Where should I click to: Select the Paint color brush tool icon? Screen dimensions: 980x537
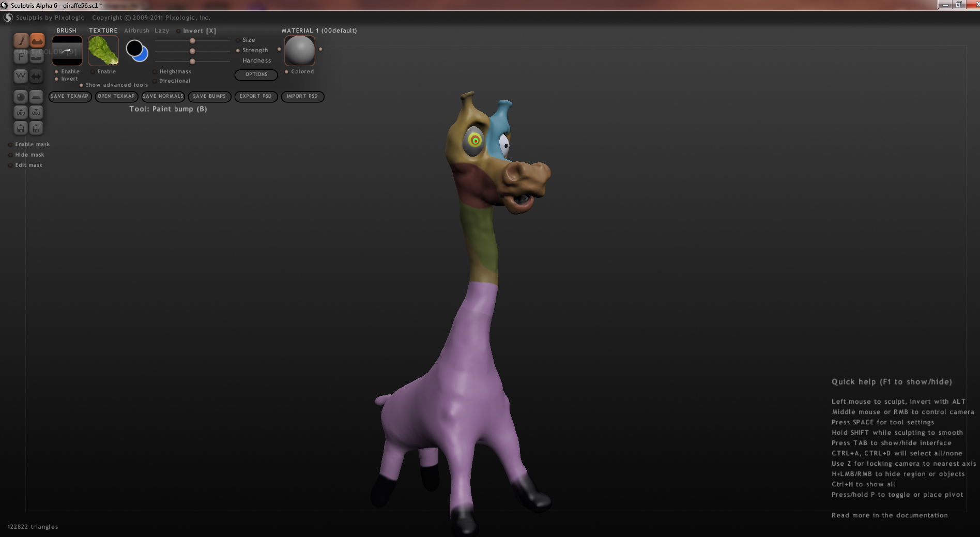pyautogui.click(x=21, y=40)
